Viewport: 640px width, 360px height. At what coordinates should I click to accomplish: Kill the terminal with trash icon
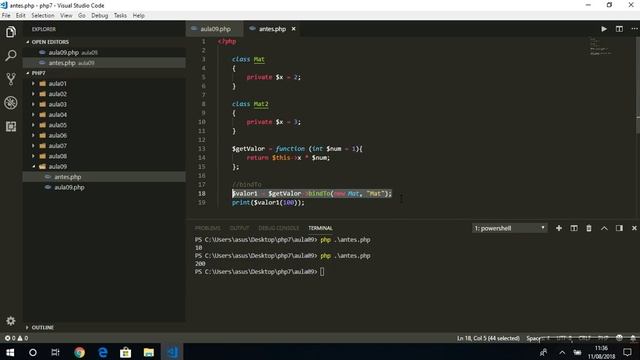pos(589,228)
